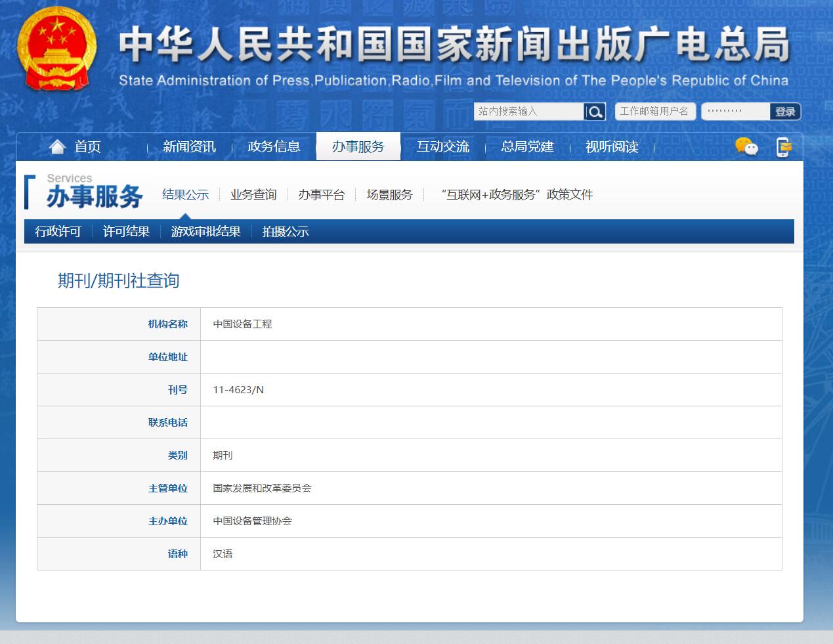Open the 场景服务 sub-tab

pyautogui.click(x=390, y=194)
